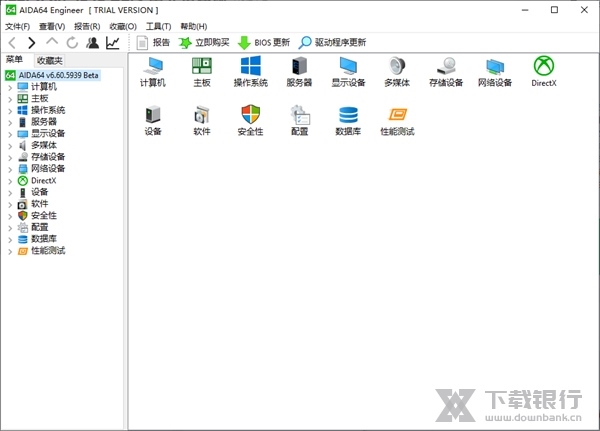600x431 pixels.
Task: Minimize the AIDA64 window
Action: pyautogui.click(x=525, y=10)
